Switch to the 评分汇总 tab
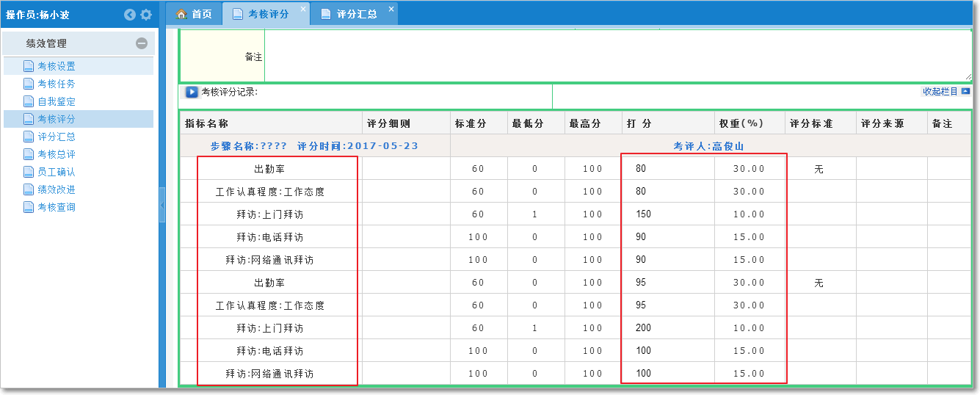The height and width of the screenshot is (395, 980). [356, 14]
